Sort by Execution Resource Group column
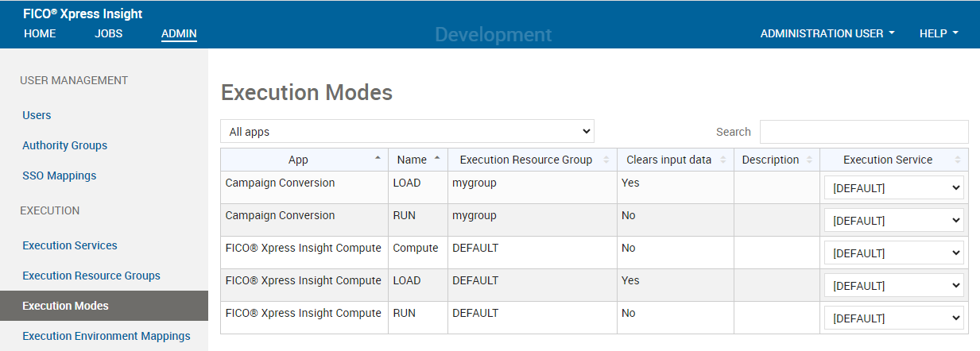Image resolution: width=980 pixels, height=351 pixels. (x=526, y=160)
